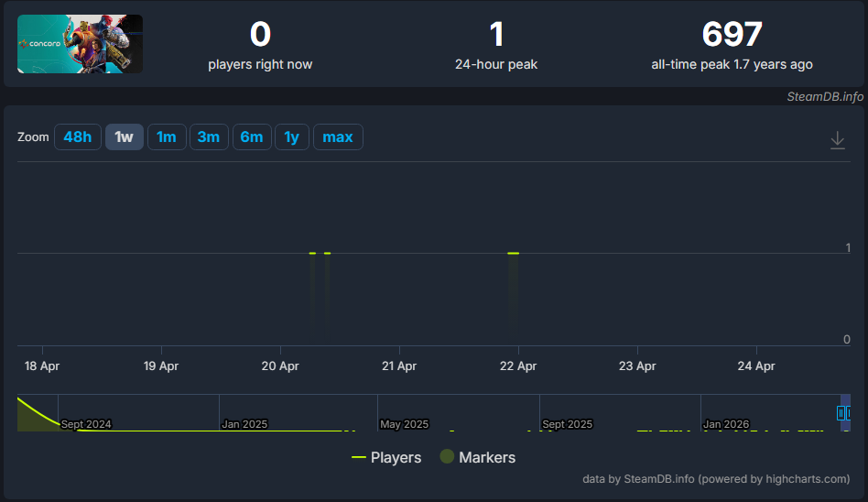Click Jan 2025 label in navigator

pos(244,424)
